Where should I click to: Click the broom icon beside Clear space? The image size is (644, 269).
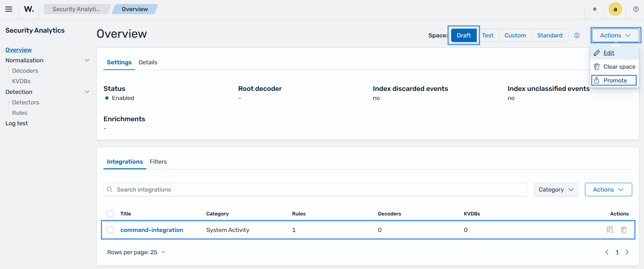pos(597,67)
